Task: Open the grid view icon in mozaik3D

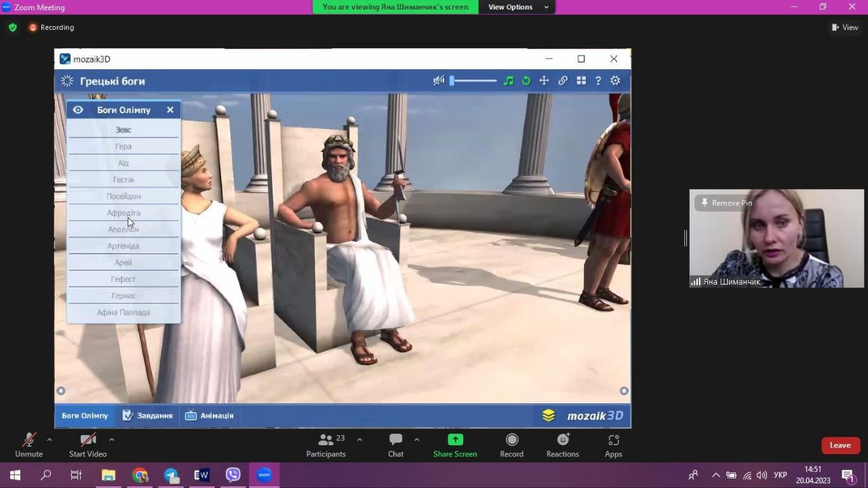Action: coord(581,81)
